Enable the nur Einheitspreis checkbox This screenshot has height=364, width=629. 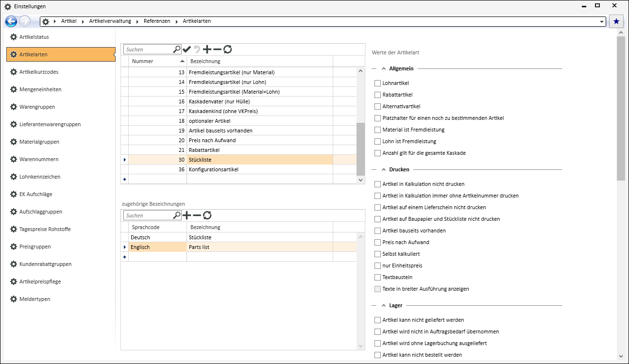coord(377,265)
